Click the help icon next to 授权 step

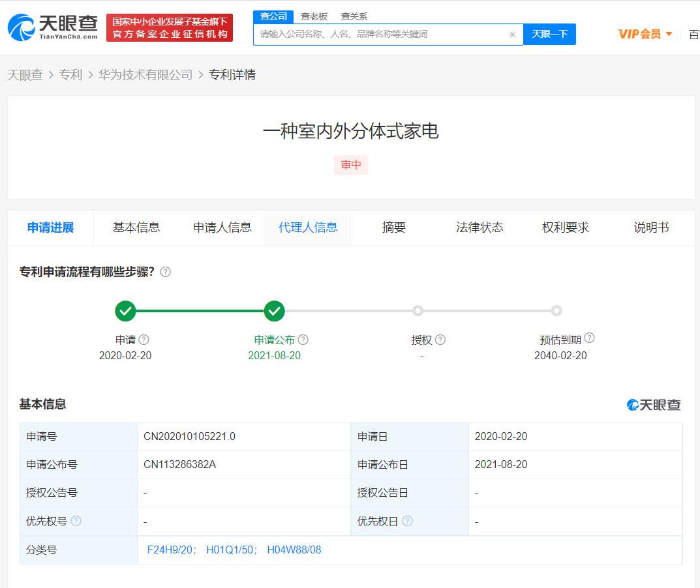pos(440,340)
